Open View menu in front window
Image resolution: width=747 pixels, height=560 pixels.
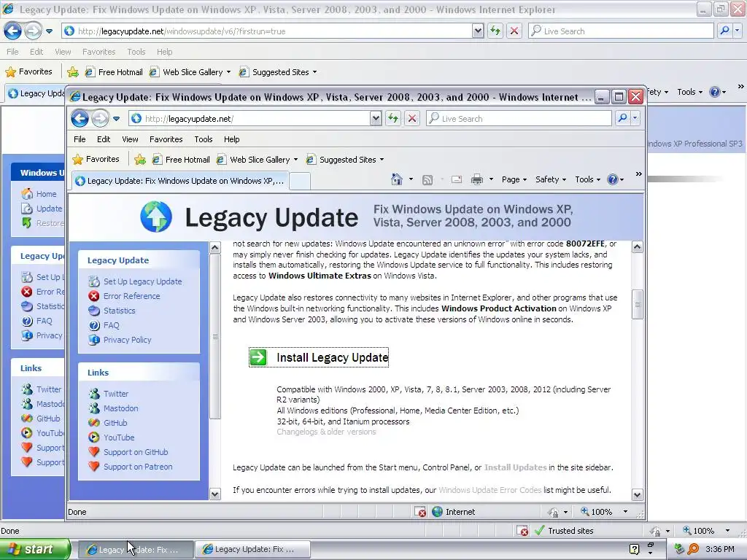[x=130, y=139]
